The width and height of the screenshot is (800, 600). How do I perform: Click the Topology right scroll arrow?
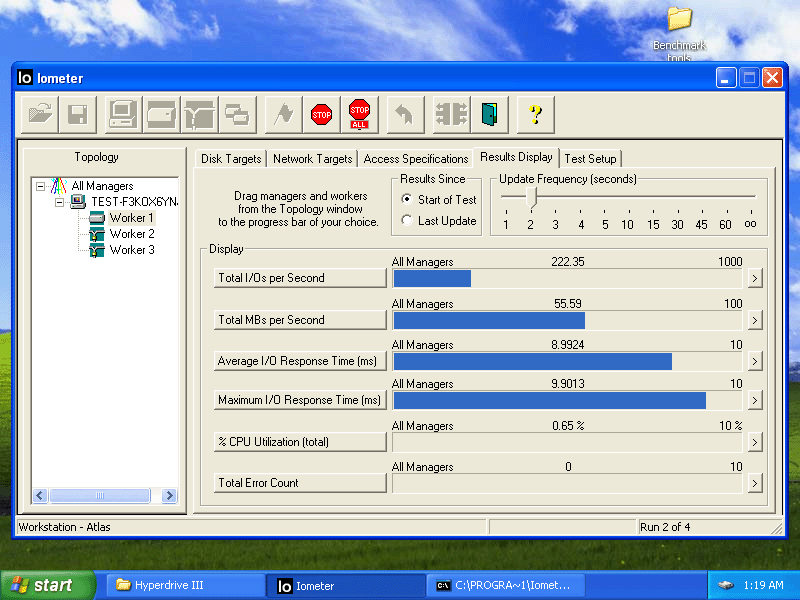point(169,495)
